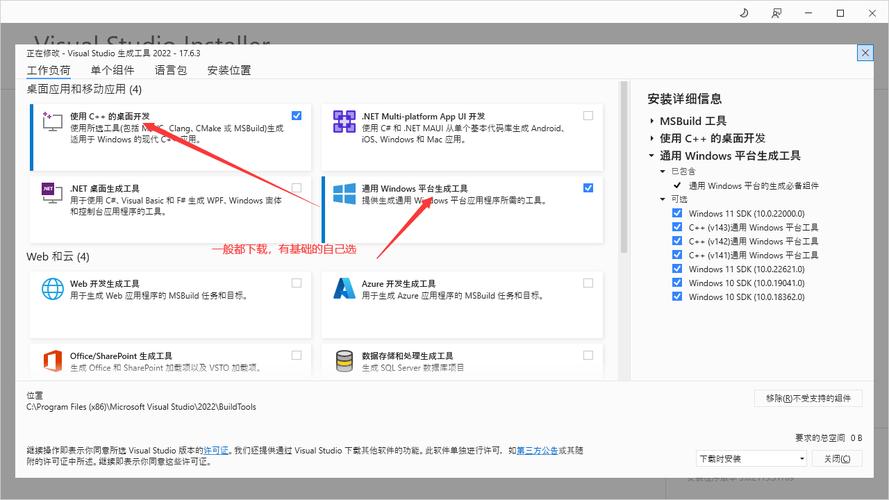Click the globe icon for Web 开发生成工具

[x=53, y=289]
